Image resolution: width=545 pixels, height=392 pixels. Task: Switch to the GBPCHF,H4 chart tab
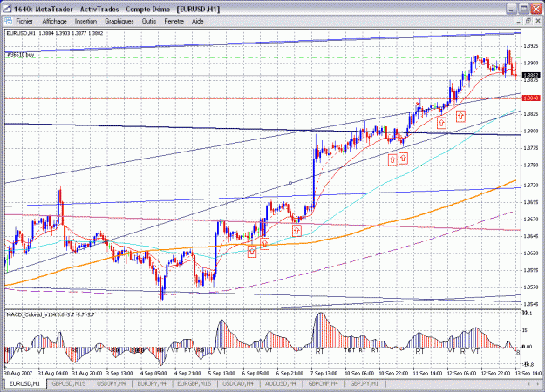click(324, 383)
